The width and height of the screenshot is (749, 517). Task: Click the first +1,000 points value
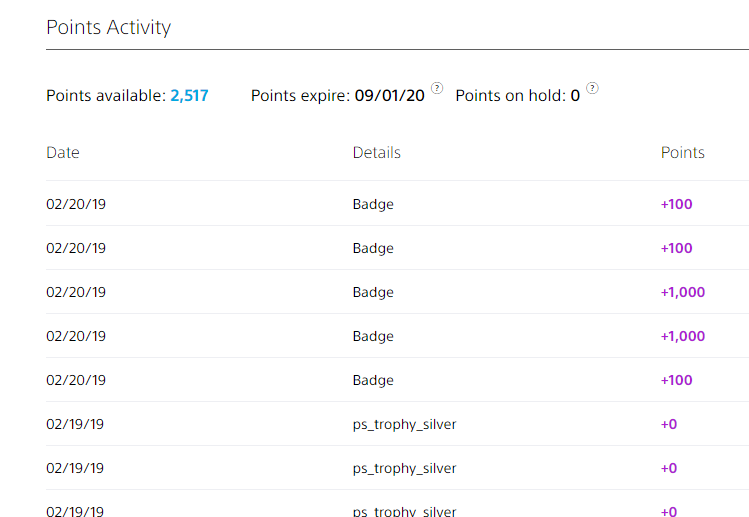683,292
